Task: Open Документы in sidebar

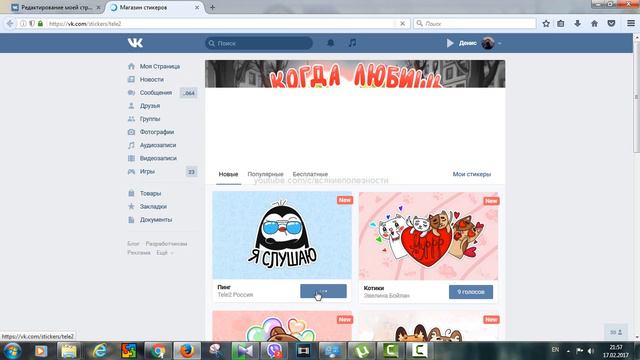Action: (x=156, y=220)
